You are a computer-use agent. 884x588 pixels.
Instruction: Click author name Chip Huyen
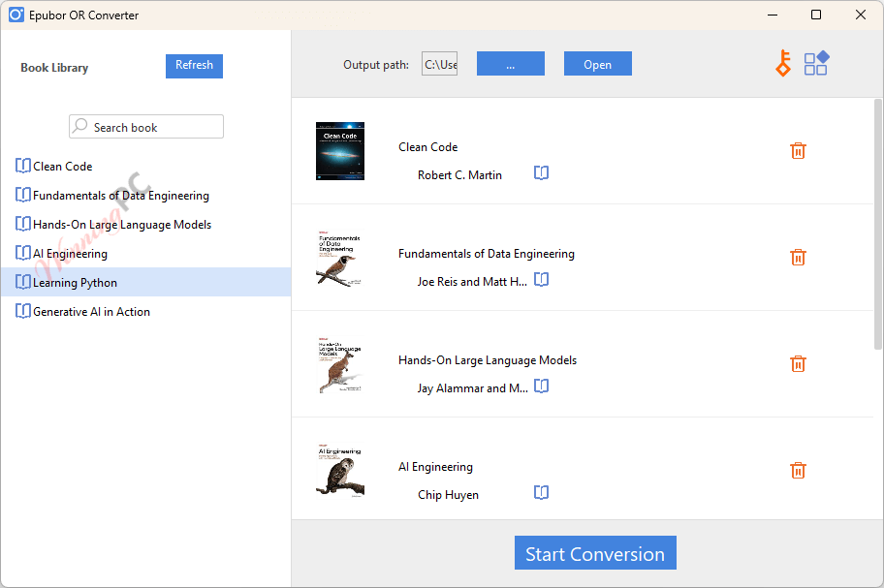coord(448,494)
